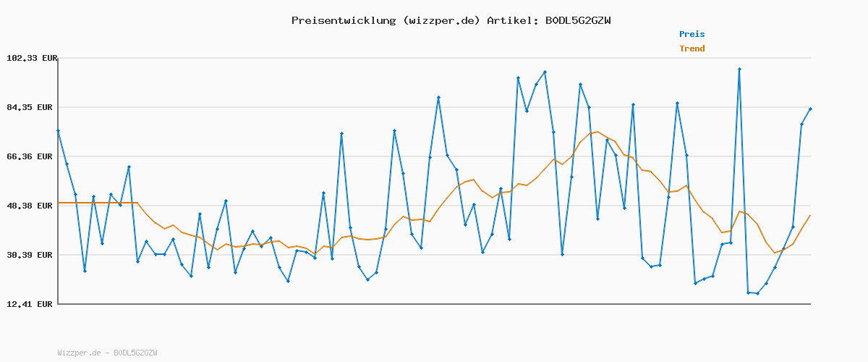Click the last price data point at right edge

point(810,109)
